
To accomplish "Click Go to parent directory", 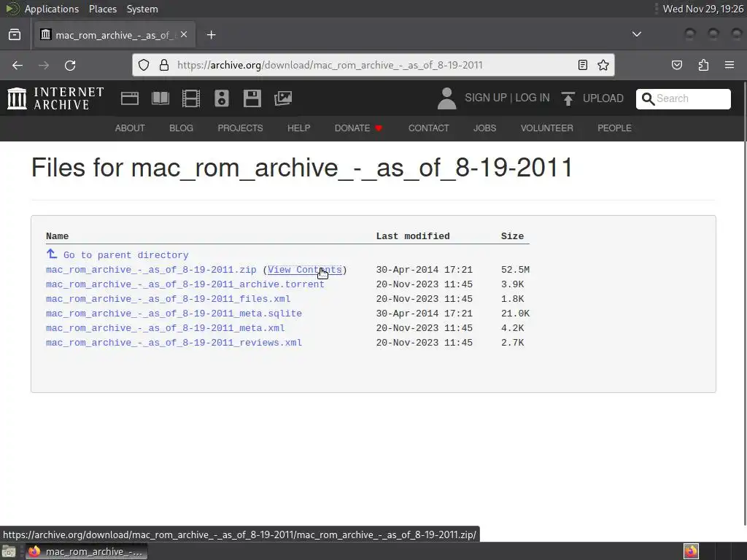I will tap(125, 255).
